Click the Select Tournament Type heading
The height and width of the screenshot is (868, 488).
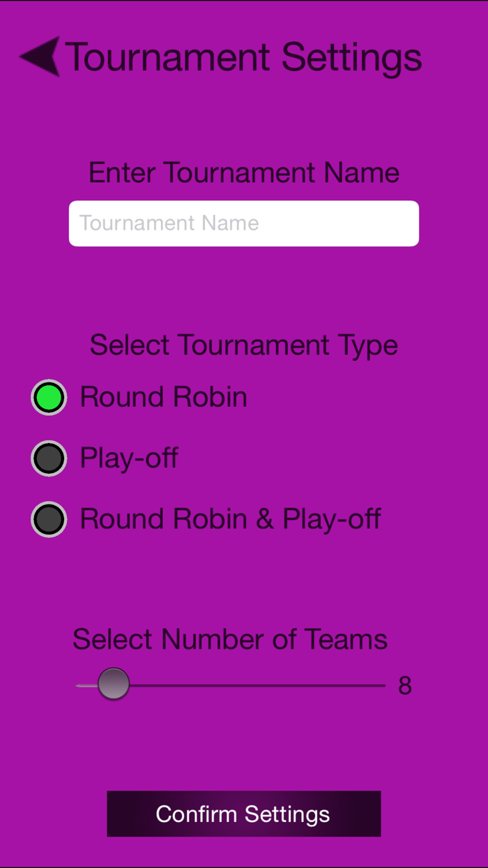pyautogui.click(x=244, y=344)
